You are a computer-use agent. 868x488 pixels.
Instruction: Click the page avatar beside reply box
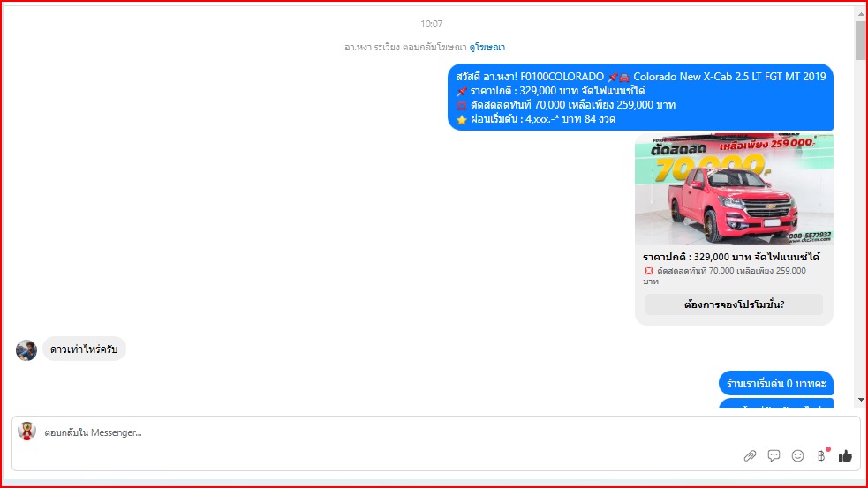pos(26,431)
